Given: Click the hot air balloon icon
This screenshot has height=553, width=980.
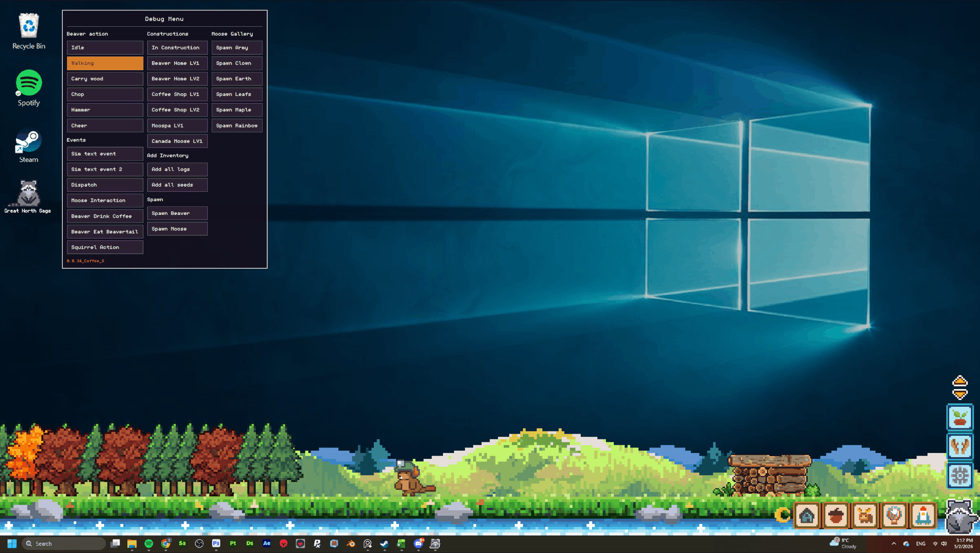Looking at the screenshot, I should pyautogui.click(x=894, y=515).
